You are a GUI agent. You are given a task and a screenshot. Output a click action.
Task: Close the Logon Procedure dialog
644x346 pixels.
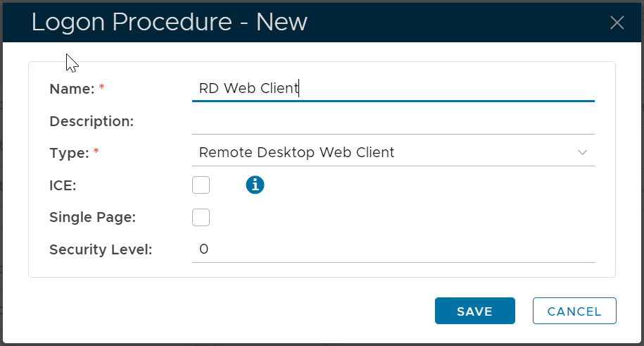(x=617, y=23)
